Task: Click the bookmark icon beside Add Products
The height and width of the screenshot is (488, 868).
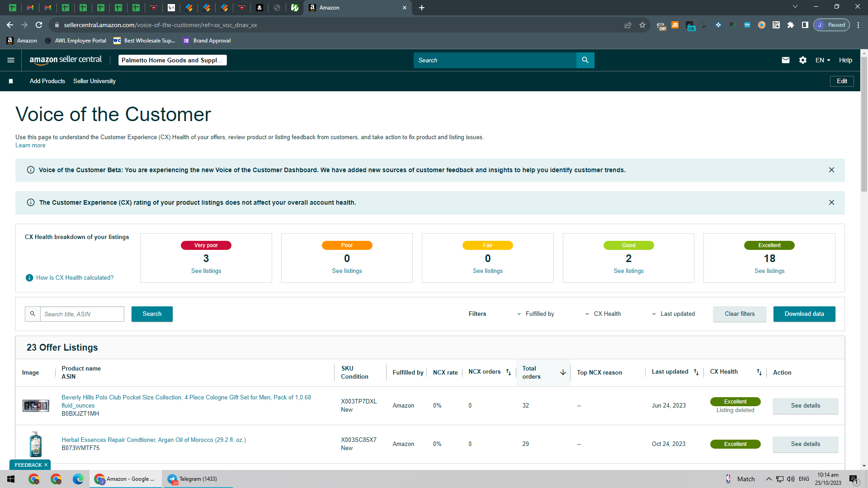Action: pyautogui.click(x=11, y=81)
